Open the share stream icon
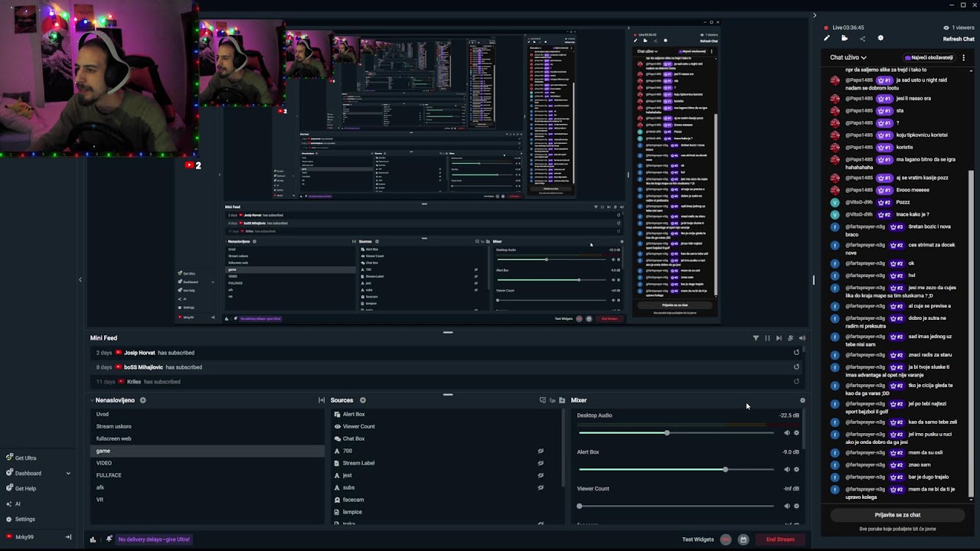The height and width of the screenshot is (551, 980). click(862, 38)
